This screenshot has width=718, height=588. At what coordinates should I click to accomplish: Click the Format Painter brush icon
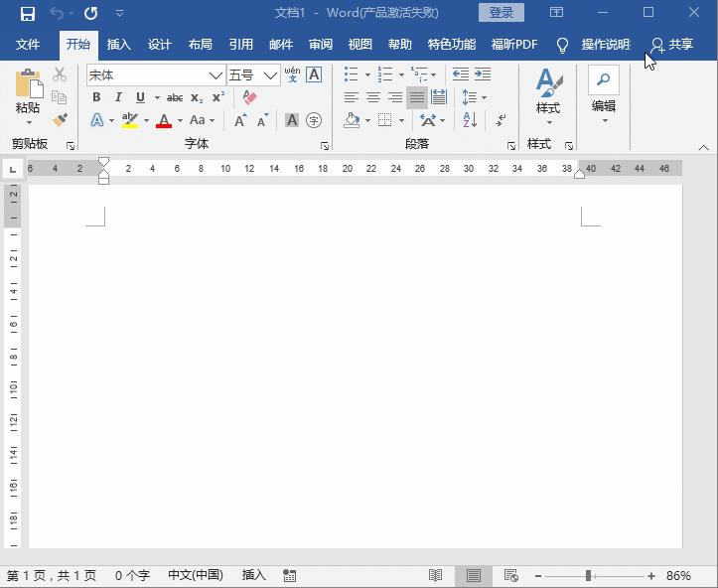[x=60, y=120]
